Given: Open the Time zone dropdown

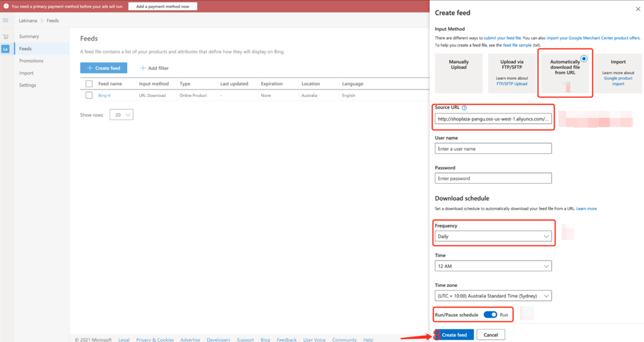Looking at the screenshot, I should (x=493, y=296).
